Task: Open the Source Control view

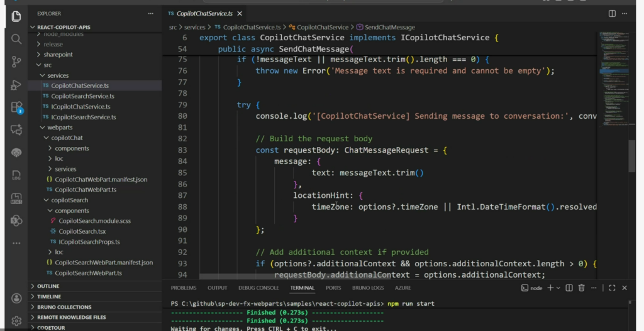Action: click(16, 62)
